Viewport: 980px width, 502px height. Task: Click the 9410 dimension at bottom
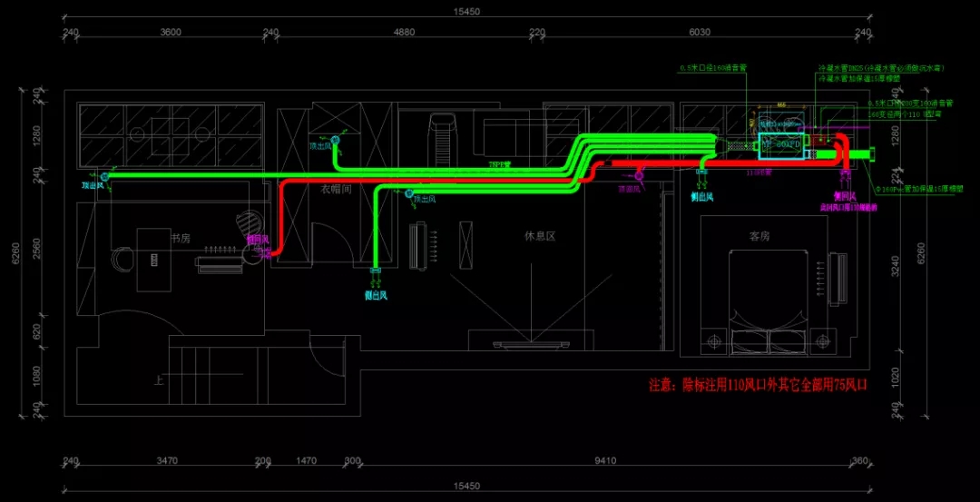click(604, 461)
